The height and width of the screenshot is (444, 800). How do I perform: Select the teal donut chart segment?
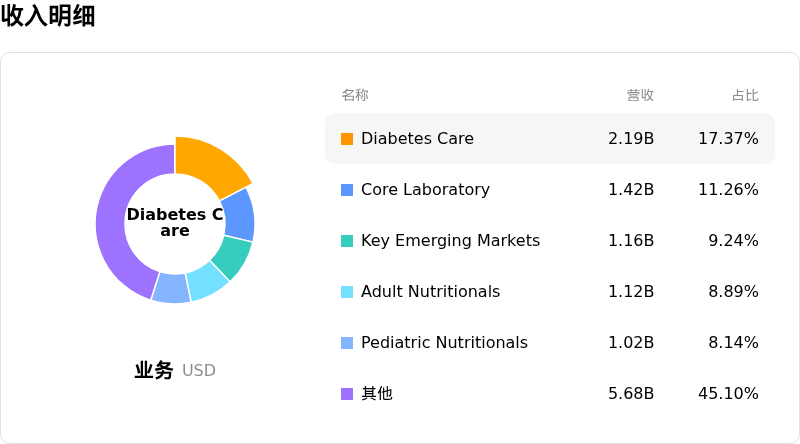[233, 257]
